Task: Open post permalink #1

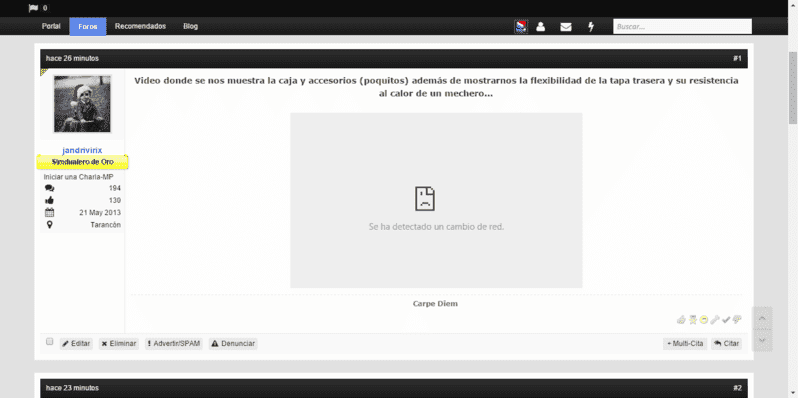Action: 737,59
